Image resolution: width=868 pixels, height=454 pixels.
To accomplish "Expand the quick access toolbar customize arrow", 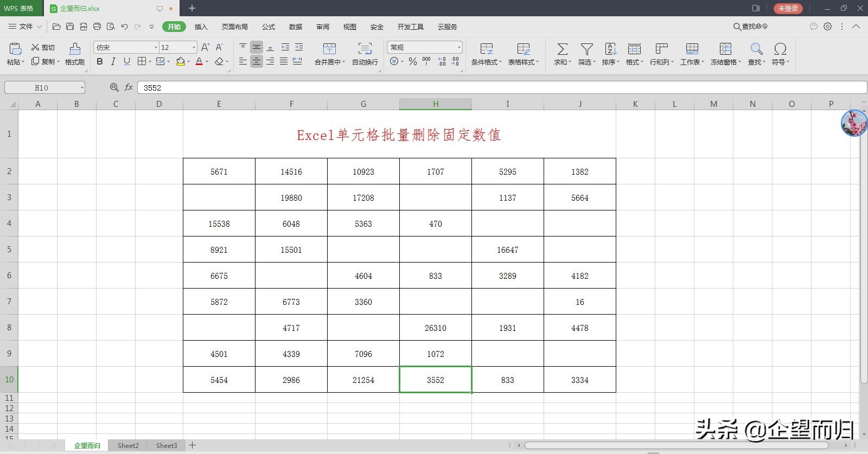I will coord(151,27).
